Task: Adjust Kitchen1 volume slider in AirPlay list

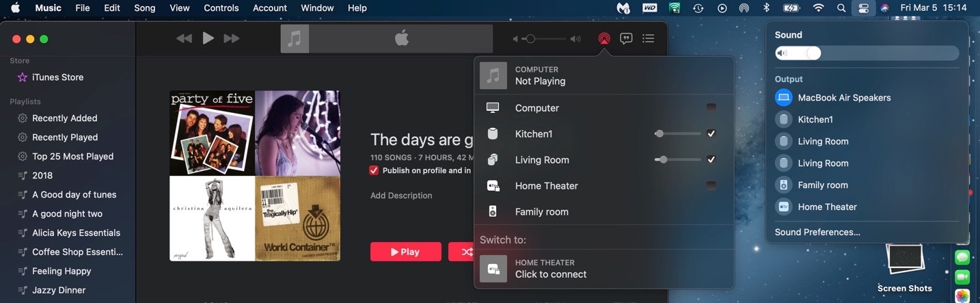Action: (678, 134)
